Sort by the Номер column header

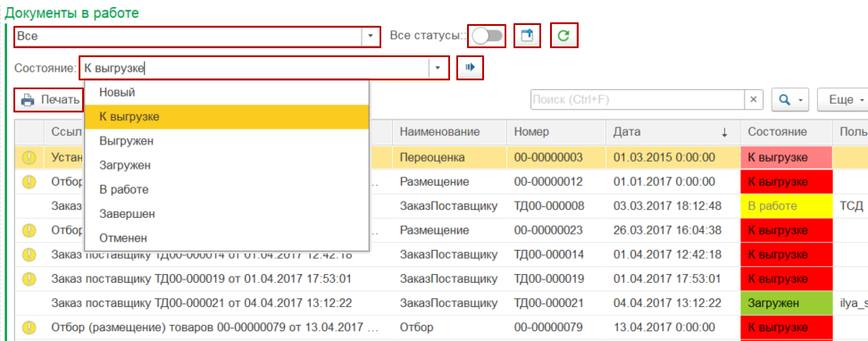point(555,132)
